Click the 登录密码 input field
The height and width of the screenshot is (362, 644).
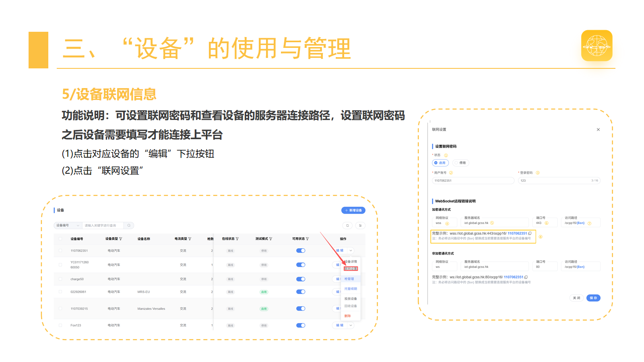pos(559,181)
